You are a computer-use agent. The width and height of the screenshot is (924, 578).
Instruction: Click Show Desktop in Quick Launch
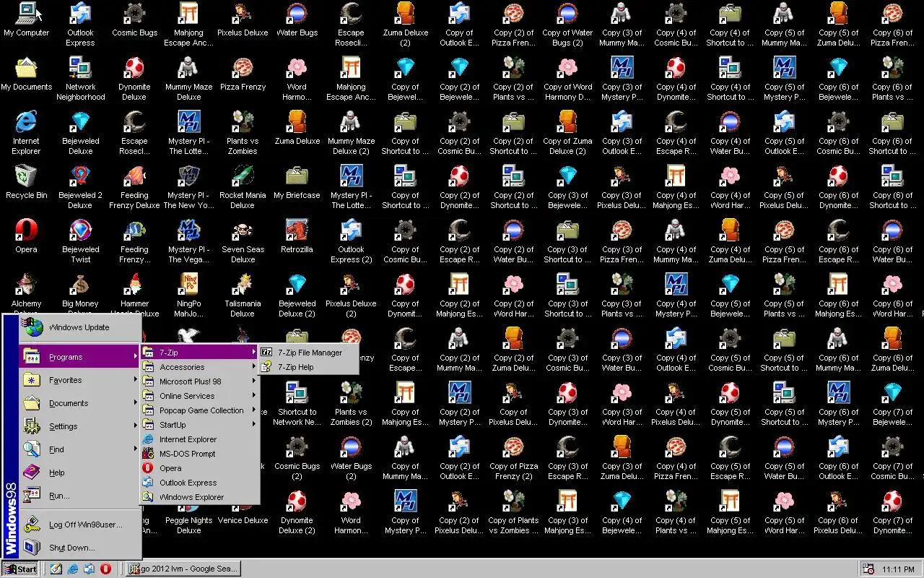click(56, 569)
